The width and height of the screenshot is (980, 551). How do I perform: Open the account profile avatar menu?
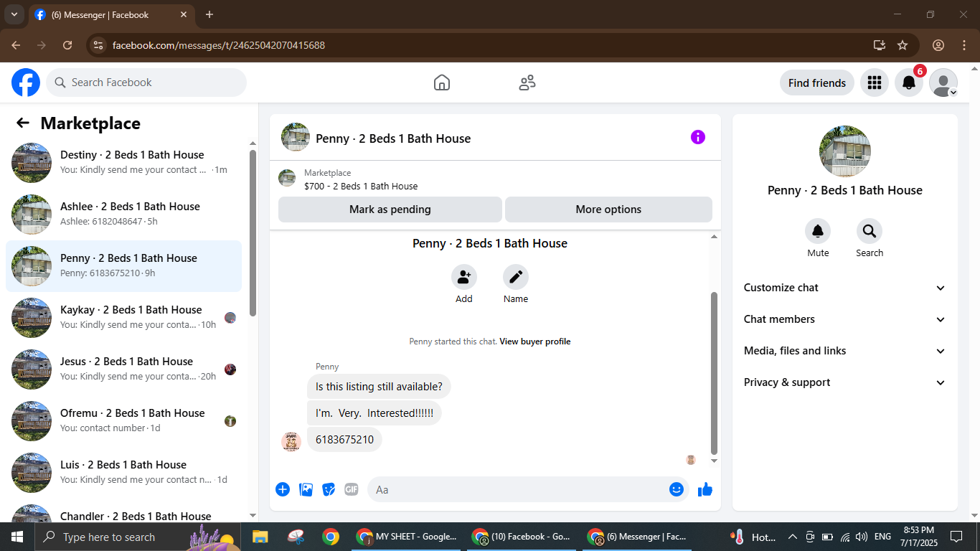pos(943,83)
